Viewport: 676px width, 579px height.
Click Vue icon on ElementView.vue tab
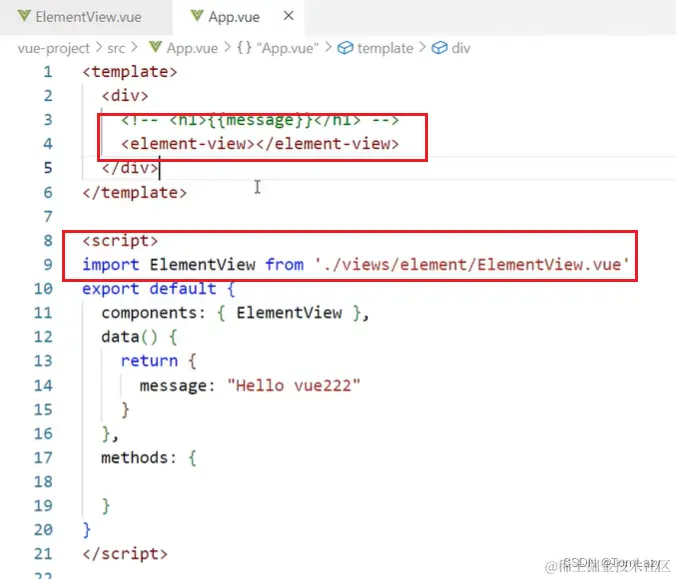pos(25,16)
